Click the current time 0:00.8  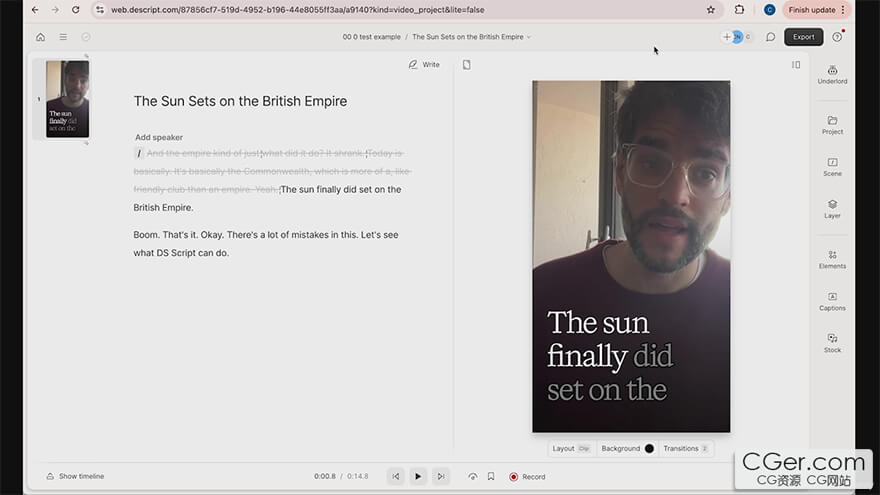pos(324,476)
